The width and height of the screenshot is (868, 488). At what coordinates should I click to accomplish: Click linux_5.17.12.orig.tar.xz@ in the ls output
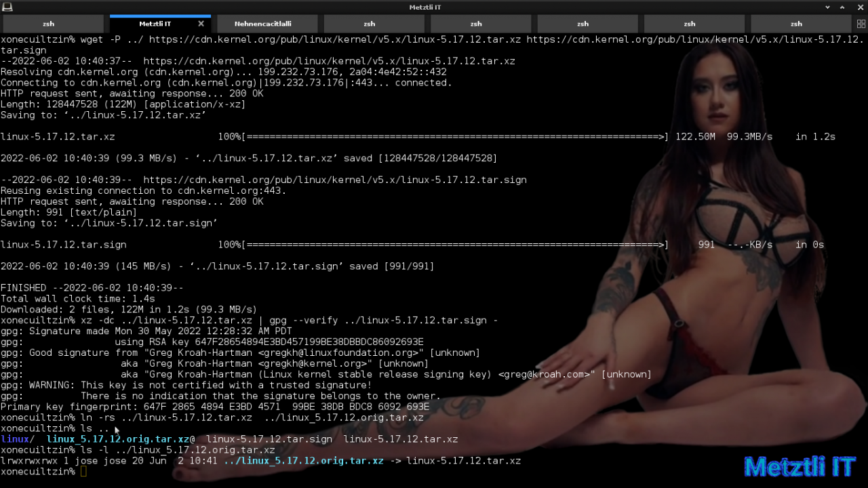(121, 439)
